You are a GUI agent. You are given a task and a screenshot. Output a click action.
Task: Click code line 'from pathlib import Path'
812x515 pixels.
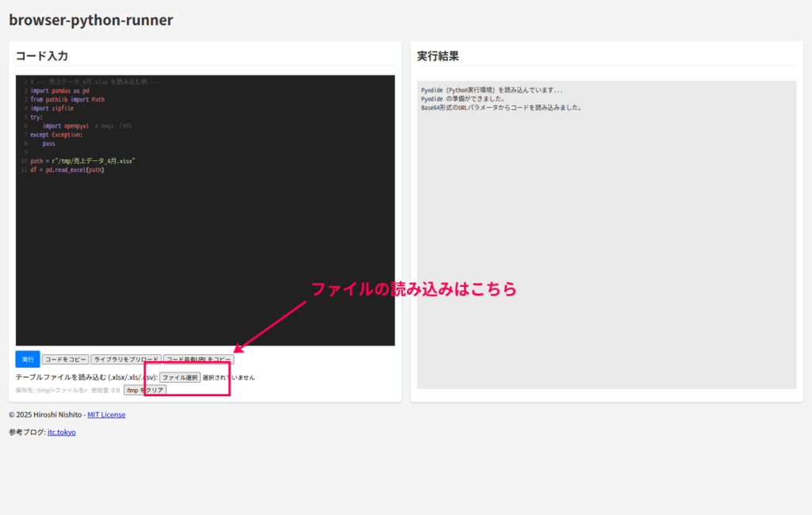point(67,99)
